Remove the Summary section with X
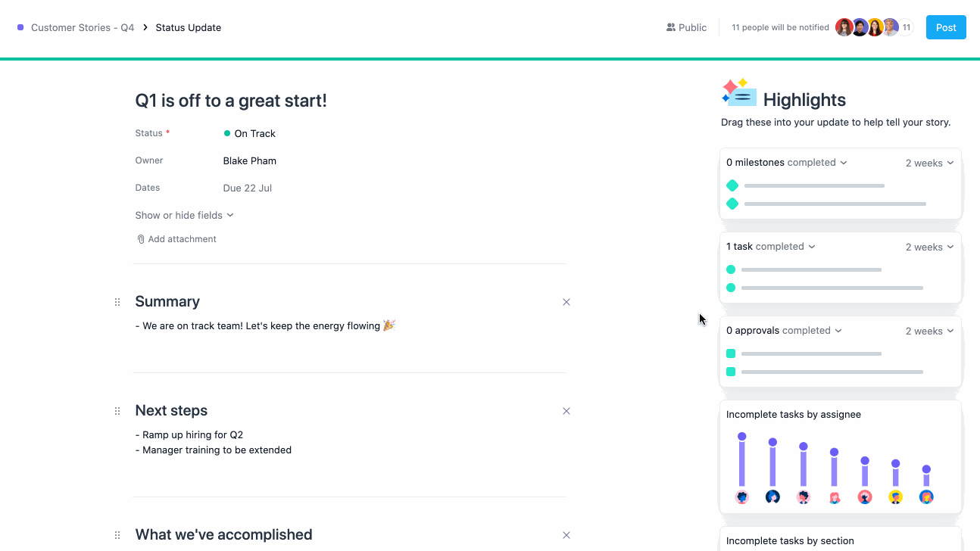This screenshot has height=551, width=980. tap(566, 302)
